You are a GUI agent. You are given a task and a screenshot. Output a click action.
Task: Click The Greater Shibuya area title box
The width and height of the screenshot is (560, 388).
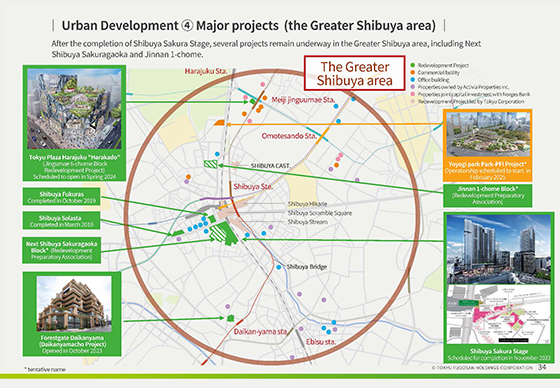(x=354, y=73)
